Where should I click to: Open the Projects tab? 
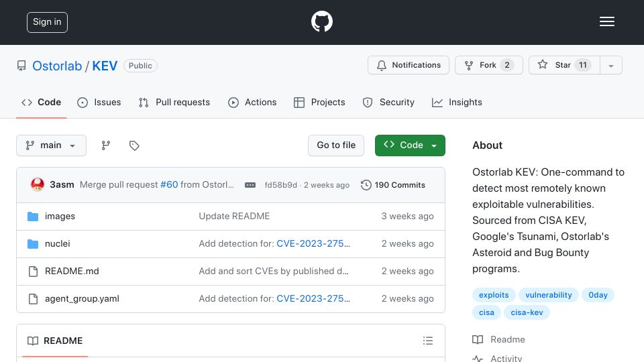(319, 102)
